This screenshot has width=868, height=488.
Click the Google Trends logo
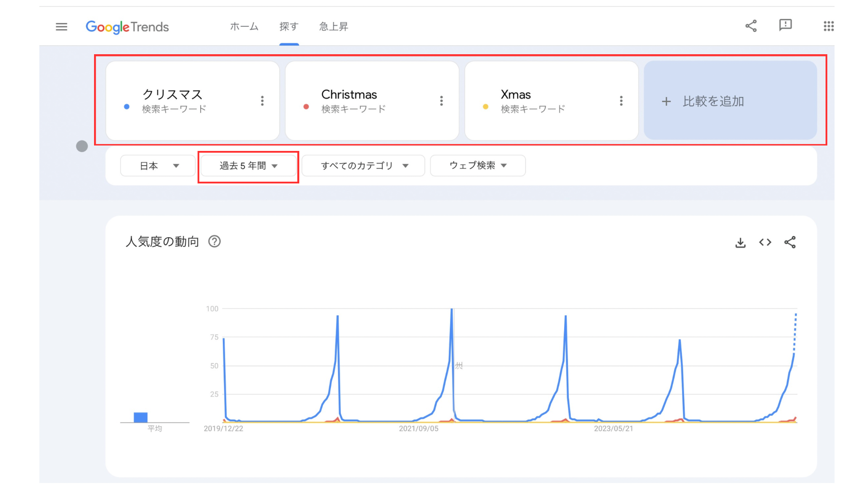(x=127, y=27)
